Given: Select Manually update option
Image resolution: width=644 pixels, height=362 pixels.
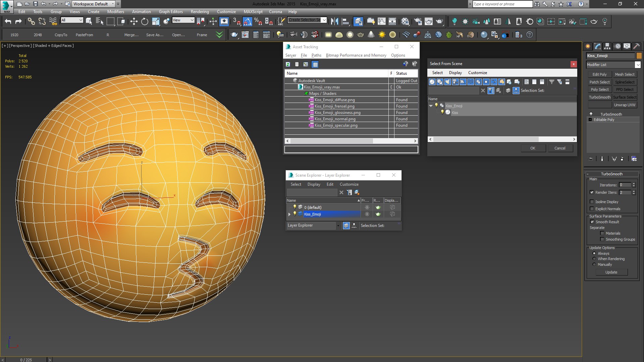Looking at the screenshot, I should (x=594, y=264).
